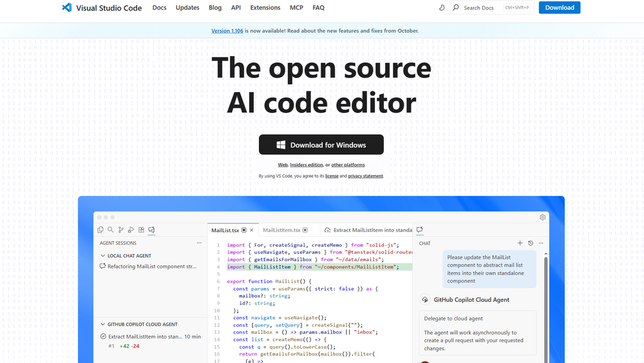The height and width of the screenshot is (363, 644).
Task: Click line number 12 in editor gutter
Action: 217,325
